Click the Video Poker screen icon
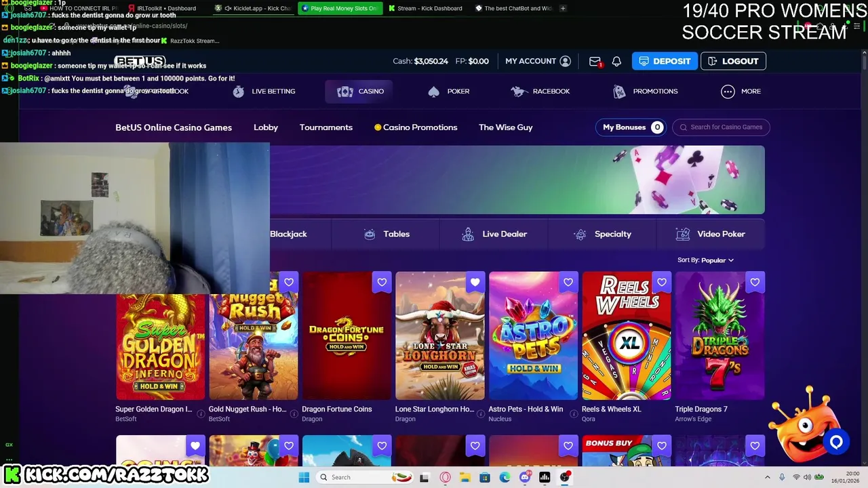The height and width of the screenshot is (488, 868). click(x=683, y=234)
